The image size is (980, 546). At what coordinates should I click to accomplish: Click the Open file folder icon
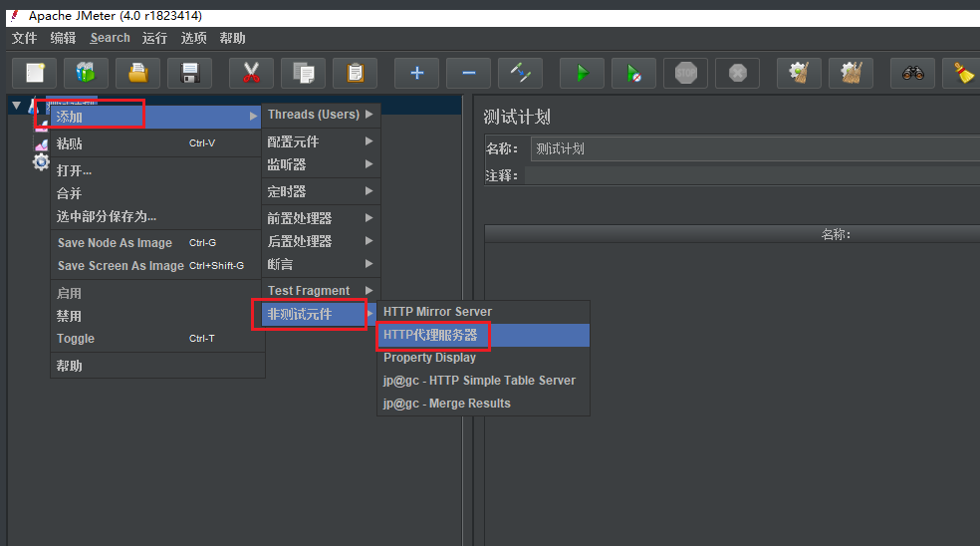(138, 73)
